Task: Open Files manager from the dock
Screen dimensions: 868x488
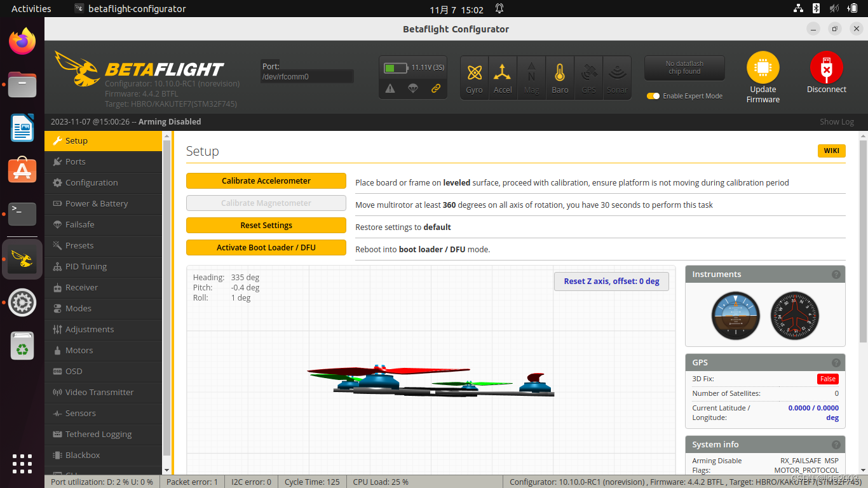Action: click(22, 85)
